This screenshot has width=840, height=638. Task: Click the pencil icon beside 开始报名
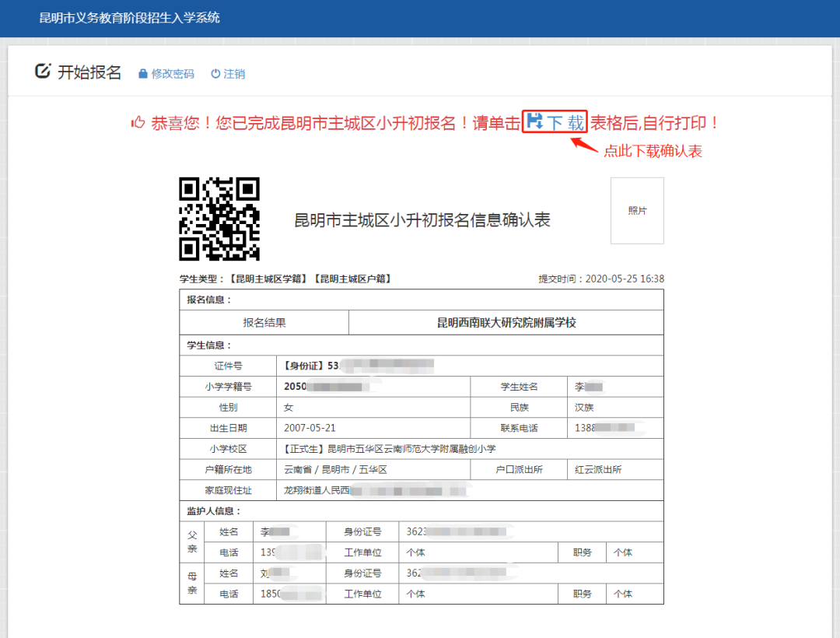44,71
